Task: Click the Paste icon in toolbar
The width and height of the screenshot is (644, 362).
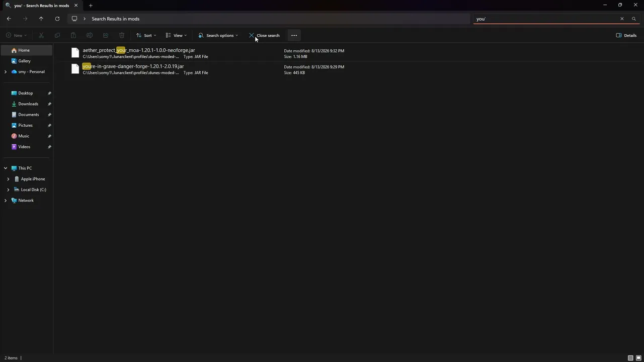Action: tap(73, 35)
